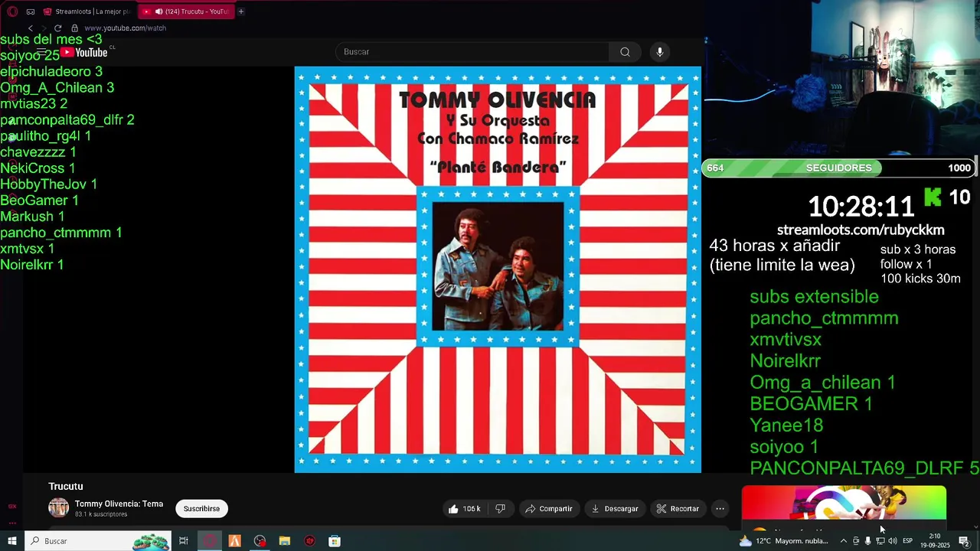The image size is (980, 551).
Task: Switch to OBS Studio on the taskbar
Action: coord(260,541)
